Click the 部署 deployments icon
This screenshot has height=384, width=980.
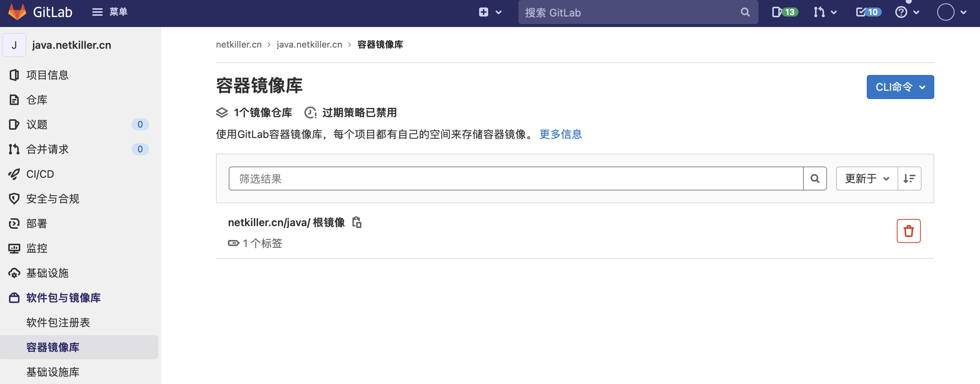point(14,223)
